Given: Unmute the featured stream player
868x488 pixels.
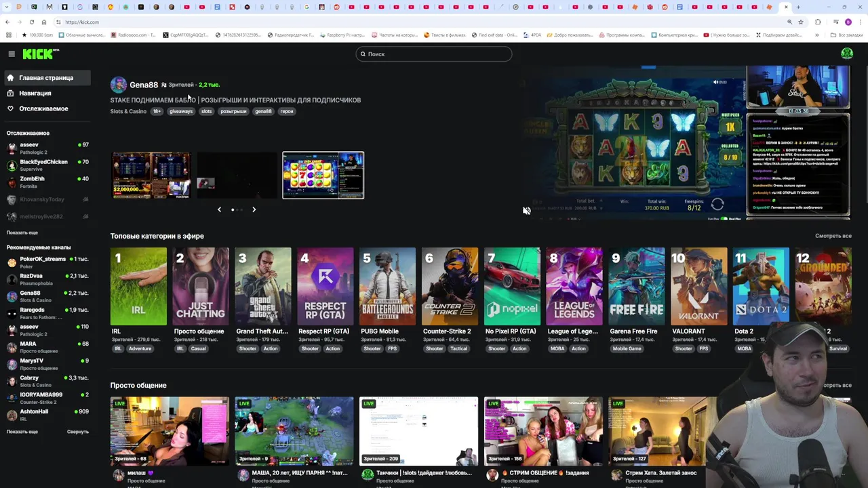Looking at the screenshot, I should coord(526,211).
